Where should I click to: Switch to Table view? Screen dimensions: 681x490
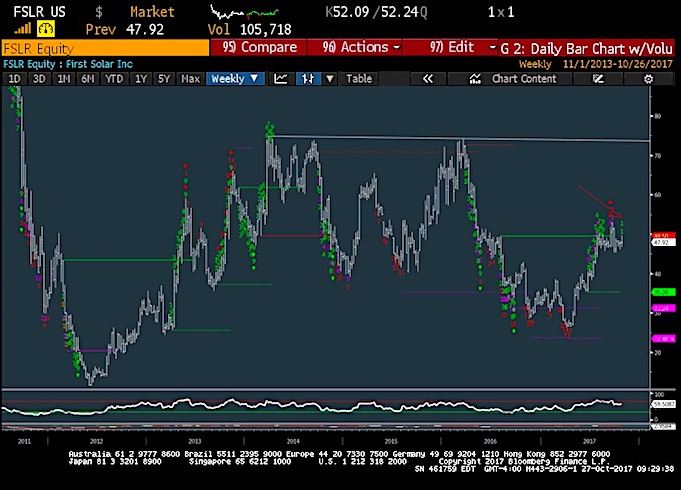[358, 78]
